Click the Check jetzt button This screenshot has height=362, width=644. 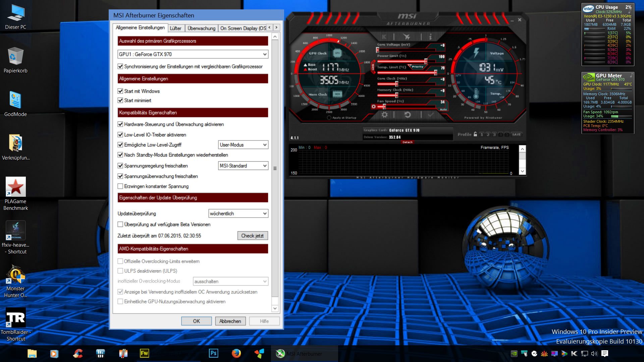coord(252,236)
